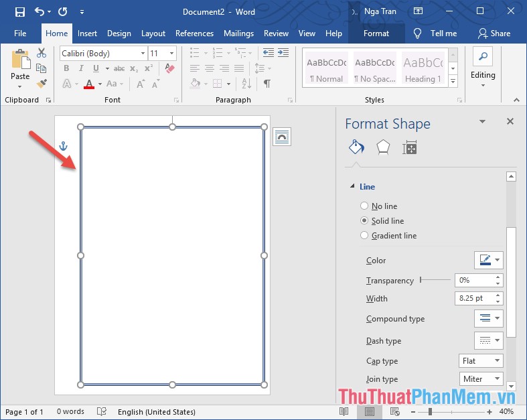Decrease paragraph indent
Image resolution: width=527 pixels, height=420 pixels.
point(269,53)
